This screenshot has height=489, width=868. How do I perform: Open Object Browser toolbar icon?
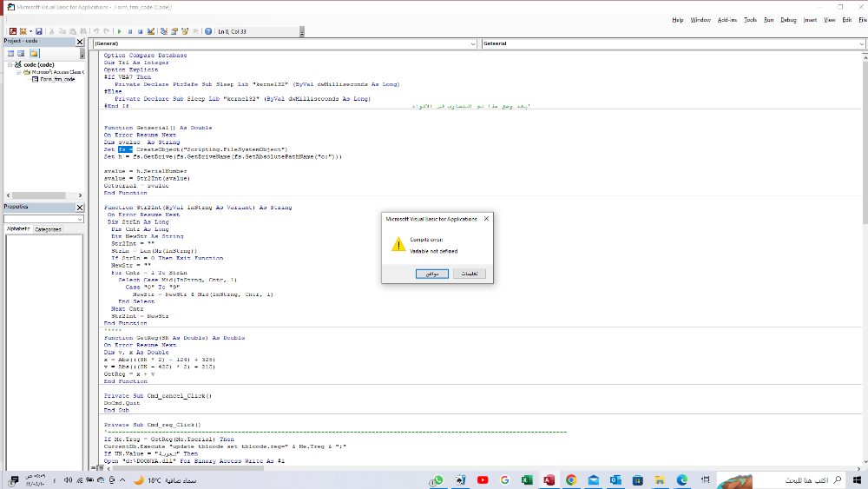point(185,31)
